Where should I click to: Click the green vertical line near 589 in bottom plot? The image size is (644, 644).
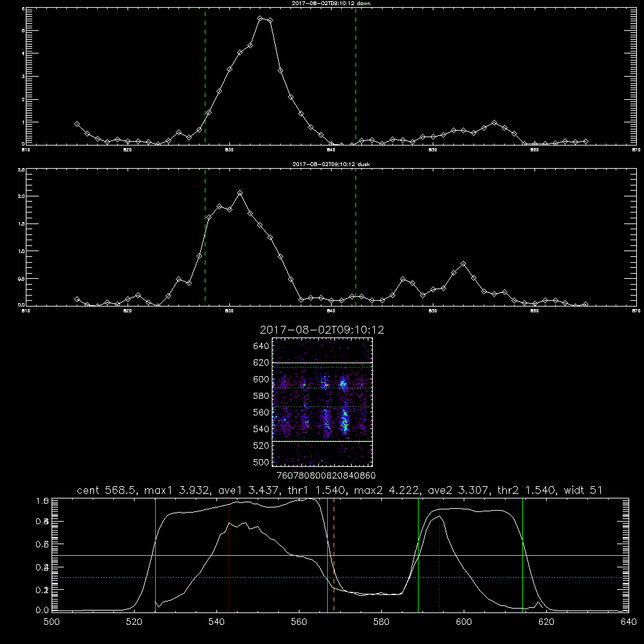[x=418, y=554]
